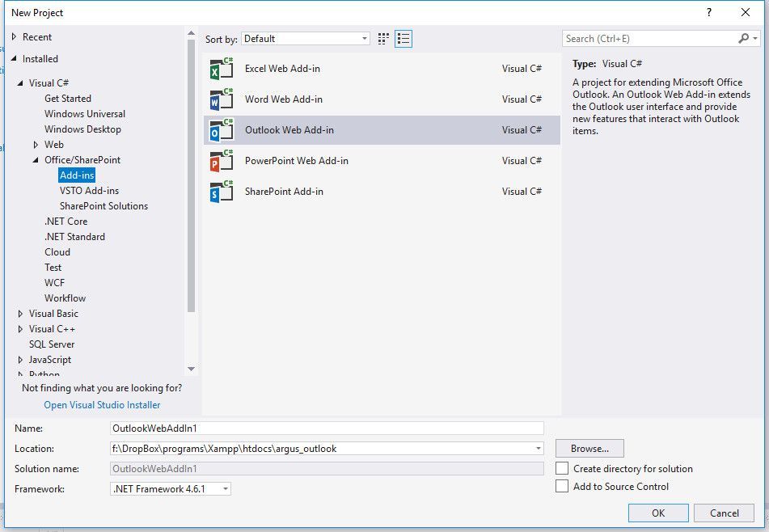The image size is (769, 532).
Task: Open the Location path dropdown
Action: click(x=538, y=448)
